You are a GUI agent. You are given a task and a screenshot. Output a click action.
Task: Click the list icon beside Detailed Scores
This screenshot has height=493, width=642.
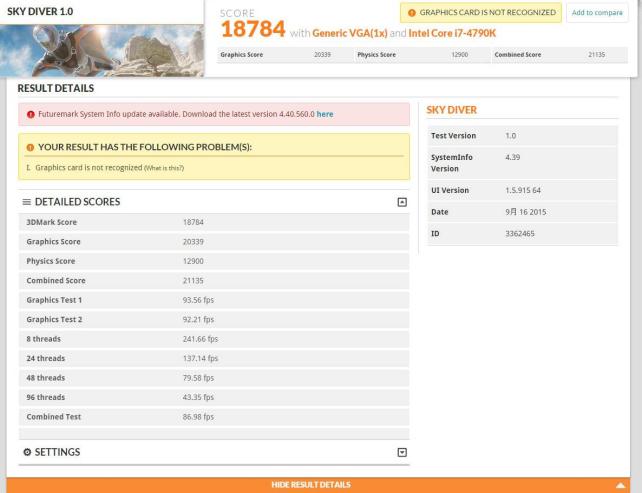pyautogui.click(x=27, y=202)
